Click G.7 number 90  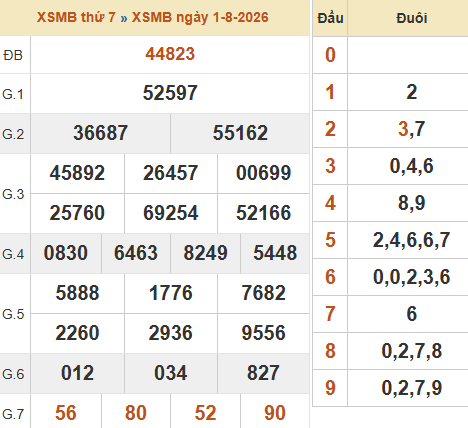click(275, 413)
